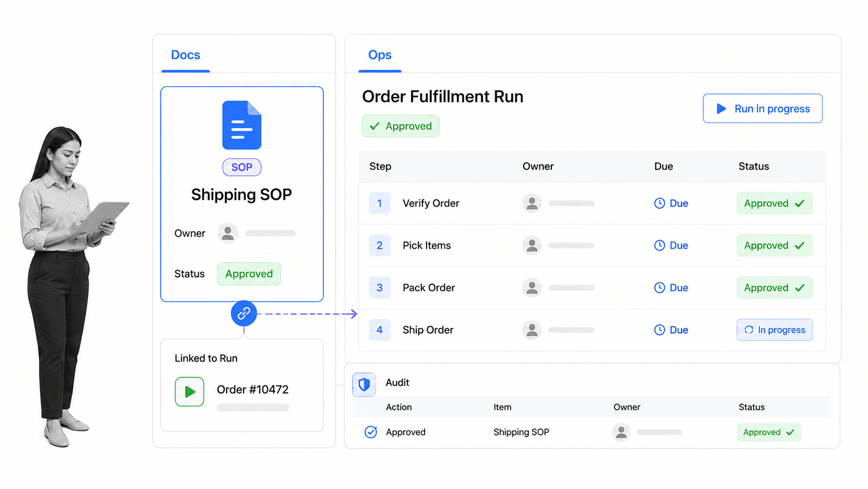
Task: Open the Docs tab
Action: pos(185,55)
